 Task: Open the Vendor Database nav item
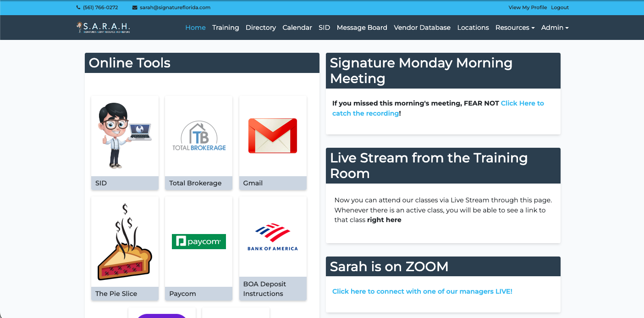point(422,28)
